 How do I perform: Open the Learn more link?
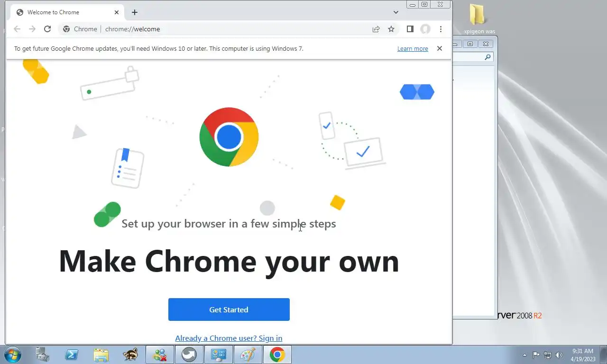click(x=413, y=49)
